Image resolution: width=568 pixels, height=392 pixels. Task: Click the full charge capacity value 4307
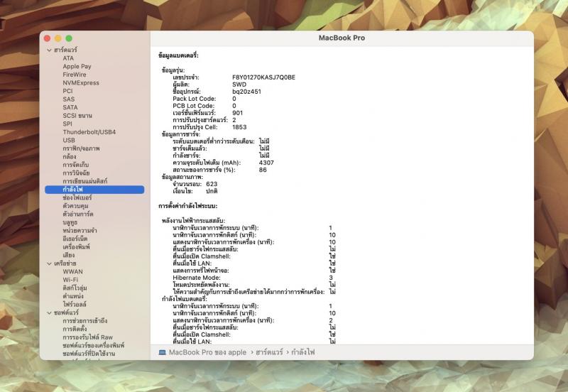point(266,163)
